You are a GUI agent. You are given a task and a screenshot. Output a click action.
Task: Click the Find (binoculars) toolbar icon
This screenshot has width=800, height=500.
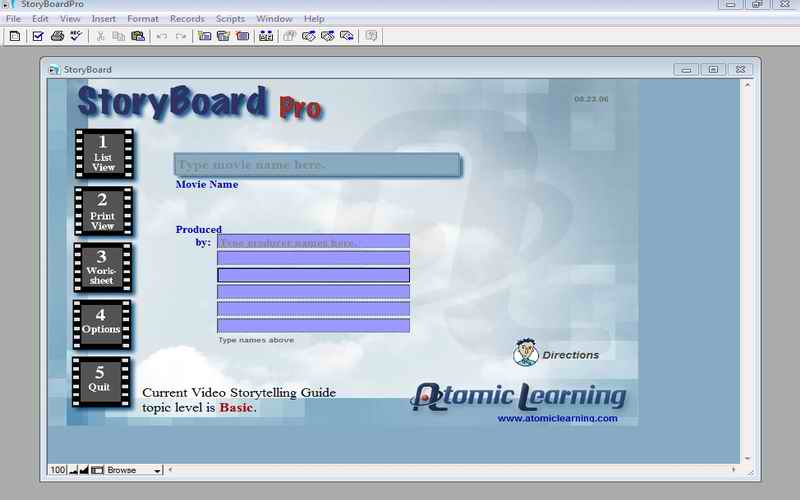point(266,37)
